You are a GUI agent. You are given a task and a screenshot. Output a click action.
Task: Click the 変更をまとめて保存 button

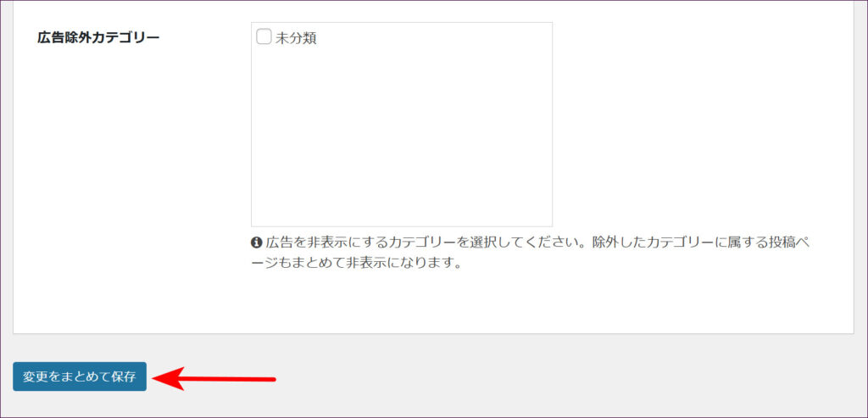[80, 376]
